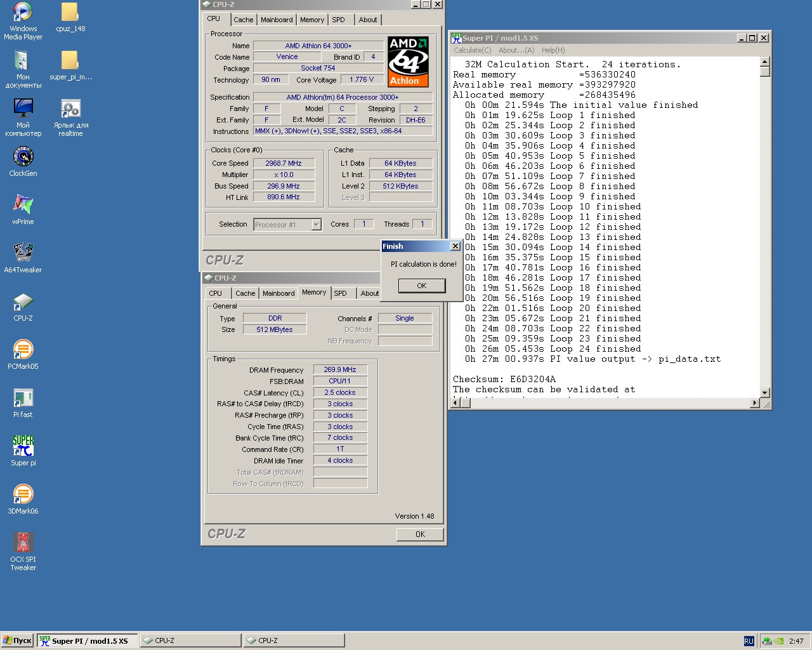Open the cpuz_148 folder icon
Viewport: 812px width, 650px height.
tap(70, 17)
